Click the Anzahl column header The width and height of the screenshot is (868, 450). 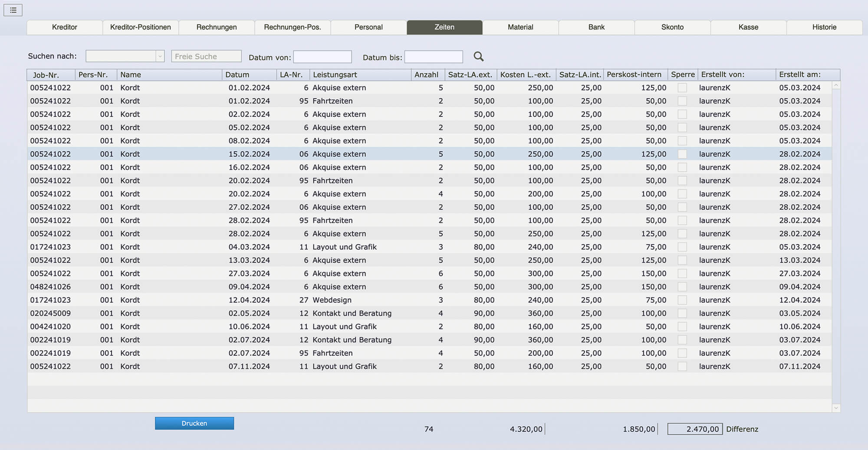428,75
